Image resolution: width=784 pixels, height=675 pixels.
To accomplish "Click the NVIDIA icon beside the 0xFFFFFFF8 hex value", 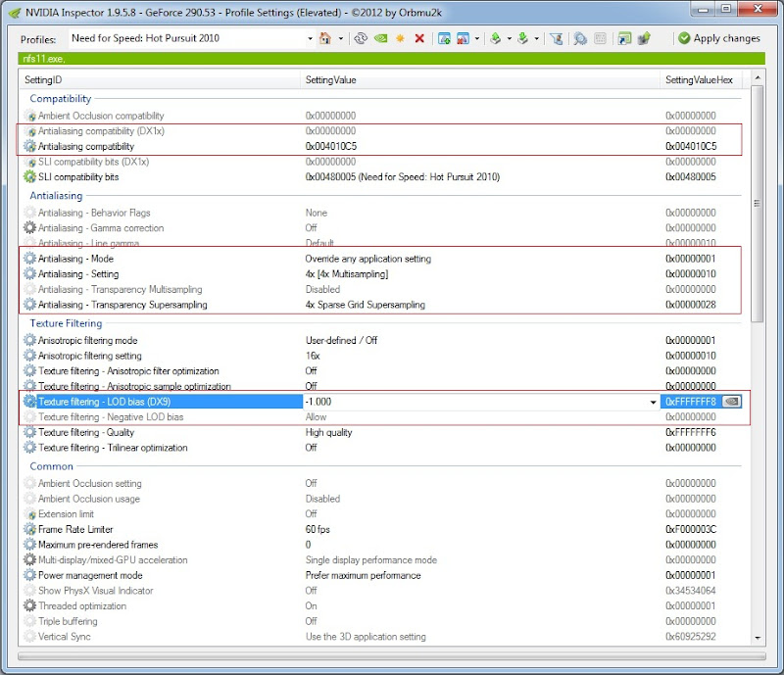I will pyautogui.click(x=732, y=402).
